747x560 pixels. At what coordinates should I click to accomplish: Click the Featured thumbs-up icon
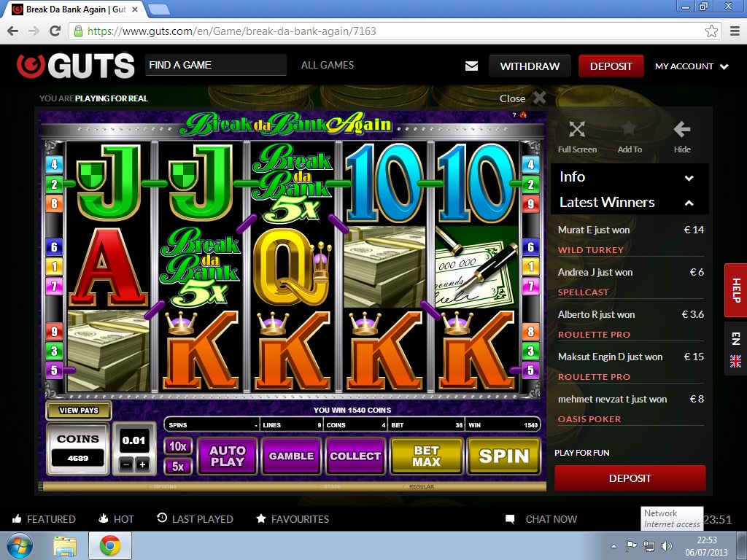tap(17, 518)
